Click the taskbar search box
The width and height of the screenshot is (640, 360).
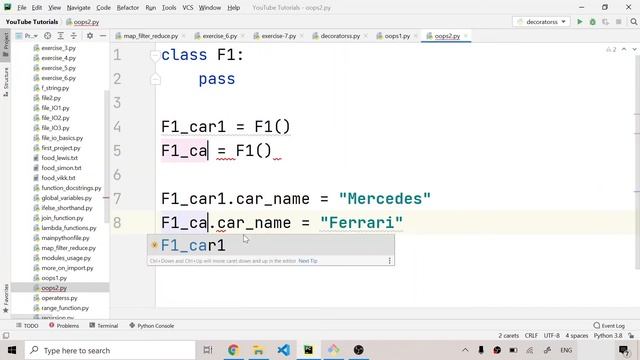coord(110,350)
